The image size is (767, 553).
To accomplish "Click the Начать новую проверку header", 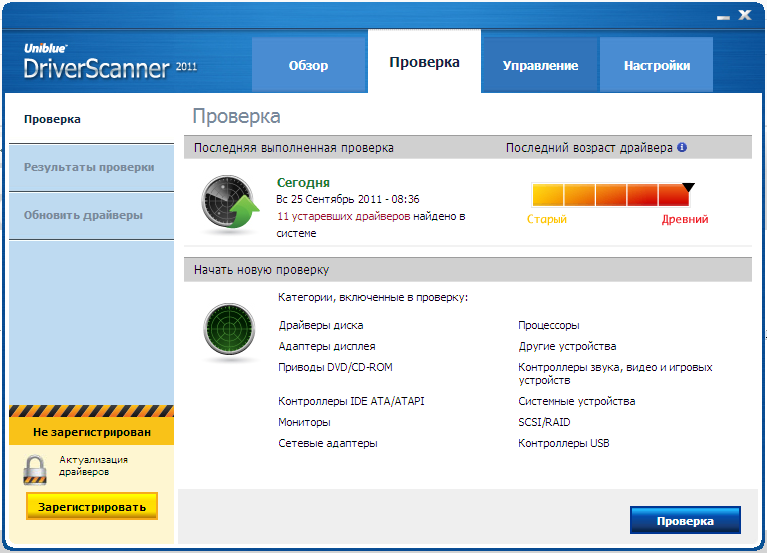I will tap(261, 270).
